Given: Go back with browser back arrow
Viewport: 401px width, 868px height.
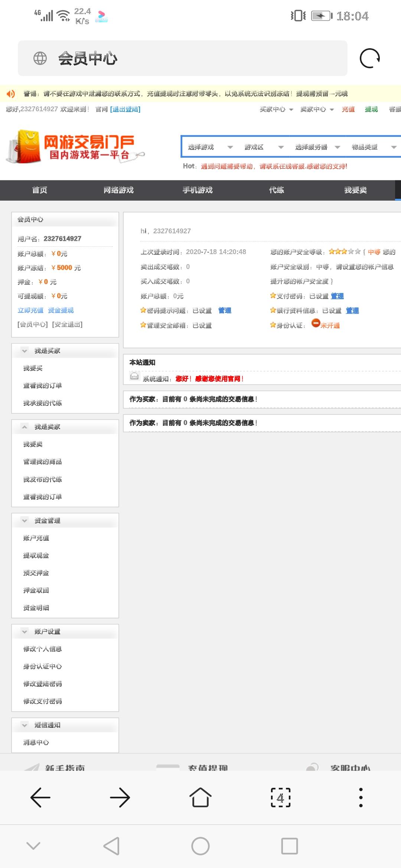Looking at the screenshot, I should tap(40, 797).
